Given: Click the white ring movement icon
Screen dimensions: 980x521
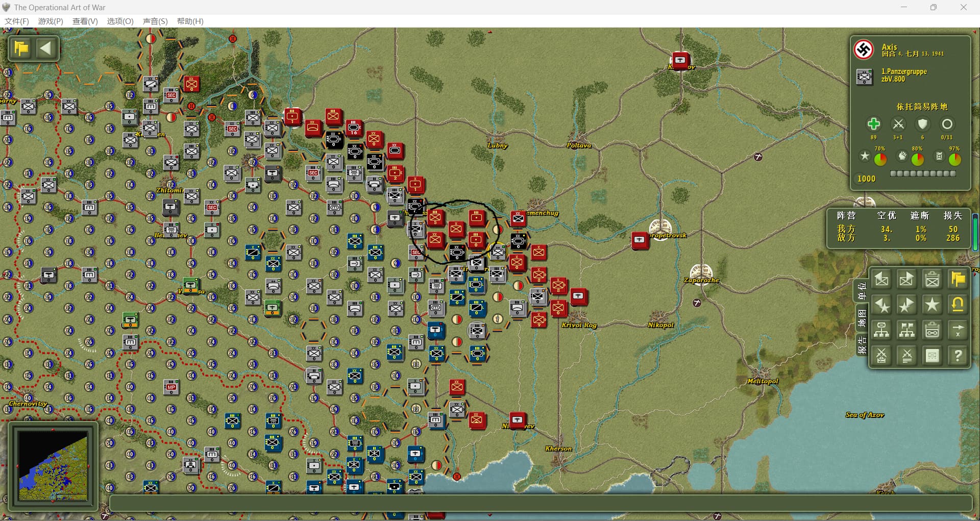Looking at the screenshot, I should [x=947, y=124].
